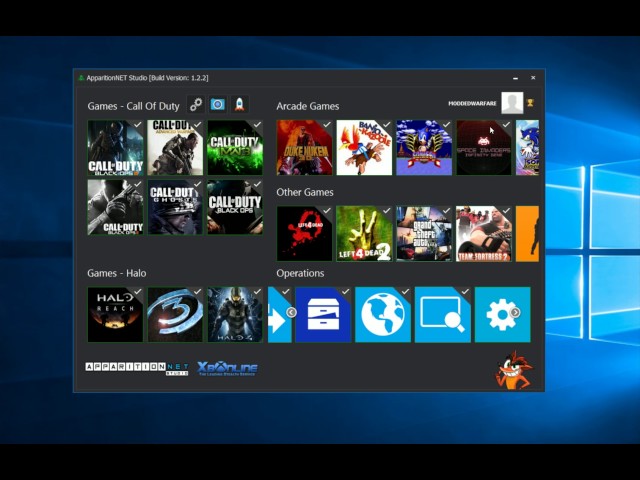Screen dimensions: 640x480
Task: Select the Call of Duty Black Ops III tile
Action: [x=115, y=148]
